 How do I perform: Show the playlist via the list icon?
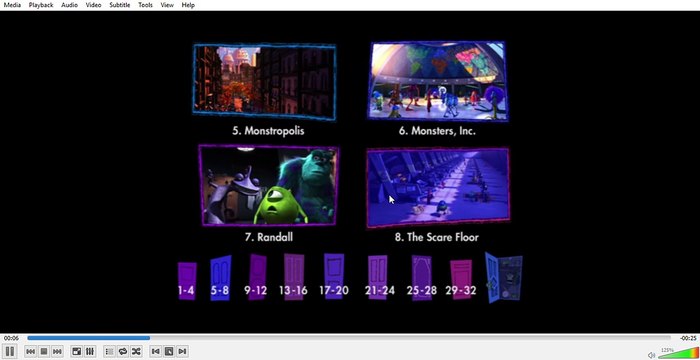click(109, 352)
